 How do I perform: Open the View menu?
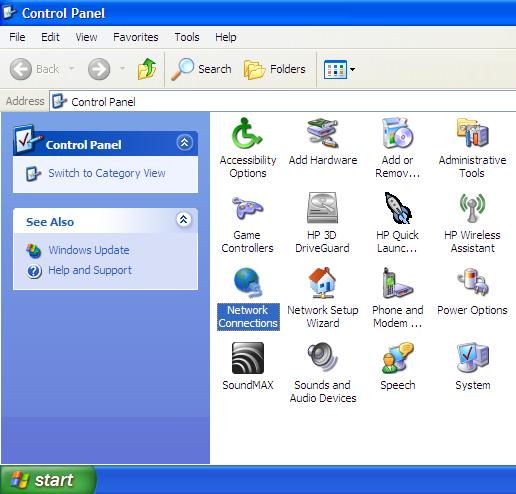point(86,37)
